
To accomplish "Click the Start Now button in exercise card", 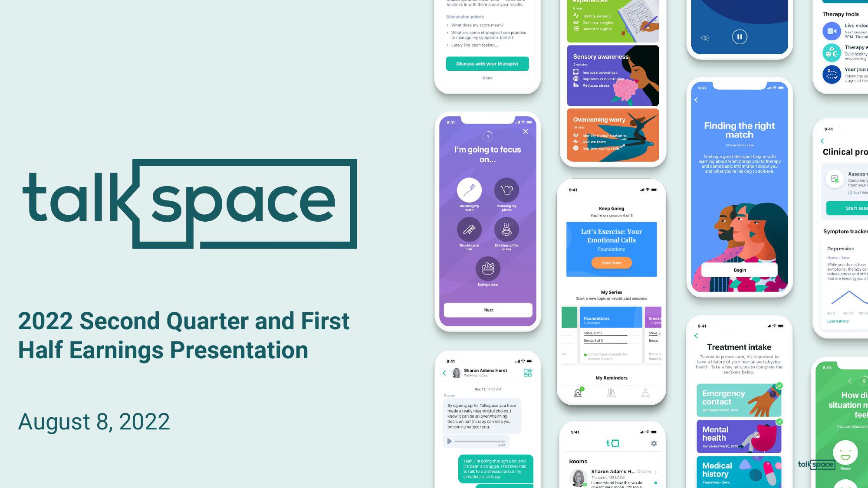I will pos(612,263).
